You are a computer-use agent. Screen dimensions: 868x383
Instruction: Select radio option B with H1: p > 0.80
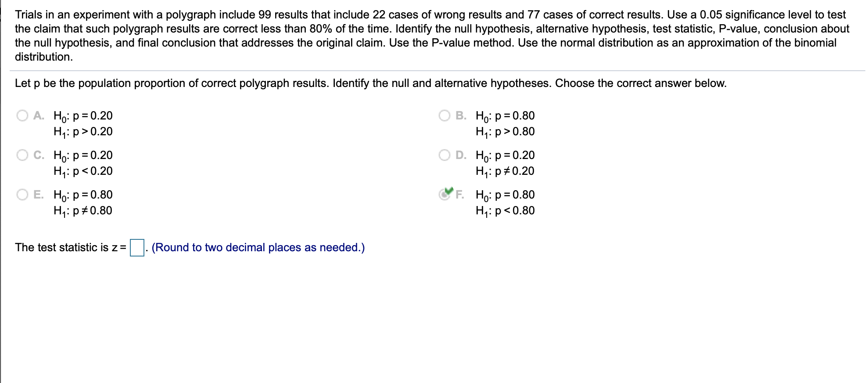click(x=444, y=115)
